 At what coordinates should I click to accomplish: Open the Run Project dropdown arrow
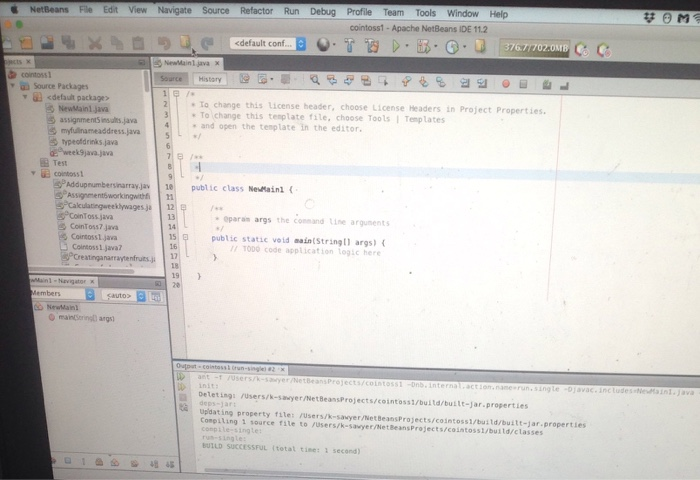(x=407, y=46)
